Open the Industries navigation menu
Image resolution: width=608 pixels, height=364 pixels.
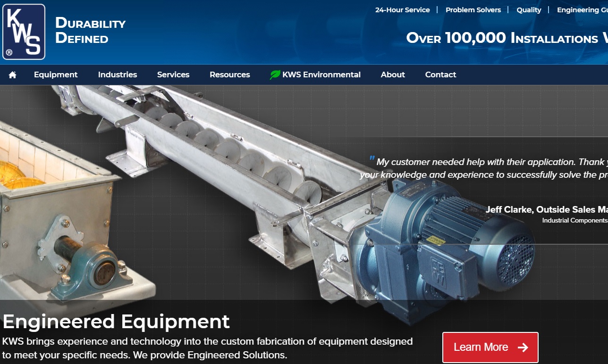coord(117,74)
